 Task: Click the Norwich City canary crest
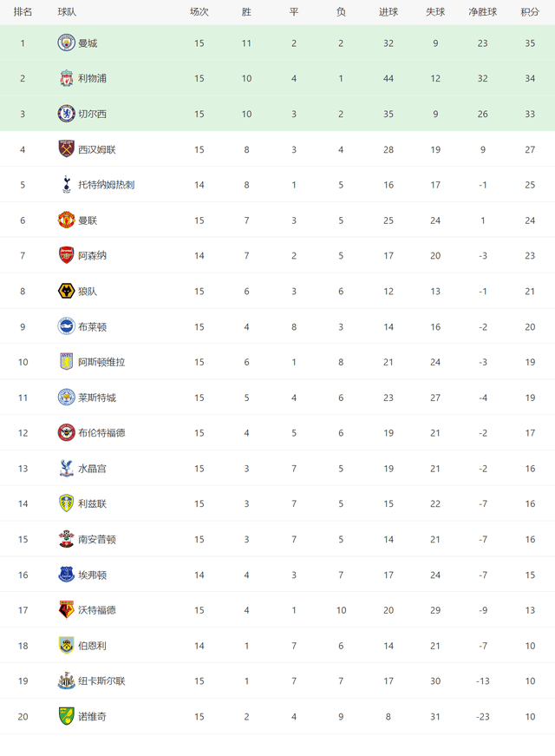(67, 716)
